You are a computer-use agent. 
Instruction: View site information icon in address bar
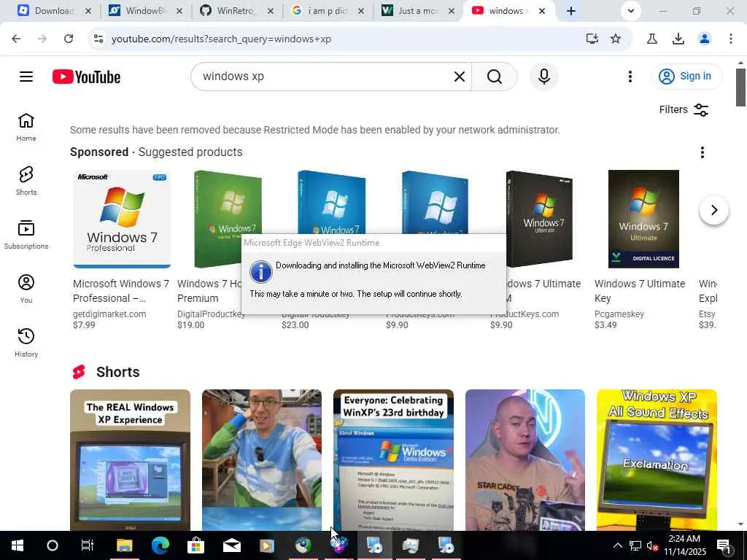coord(98,39)
